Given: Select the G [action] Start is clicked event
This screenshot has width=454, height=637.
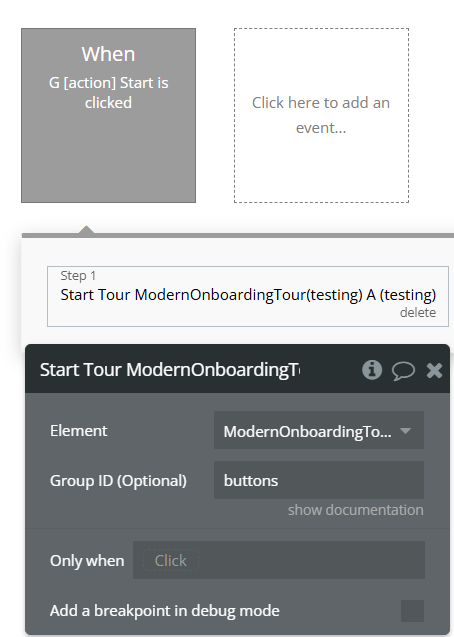Looking at the screenshot, I should (108, 115).
